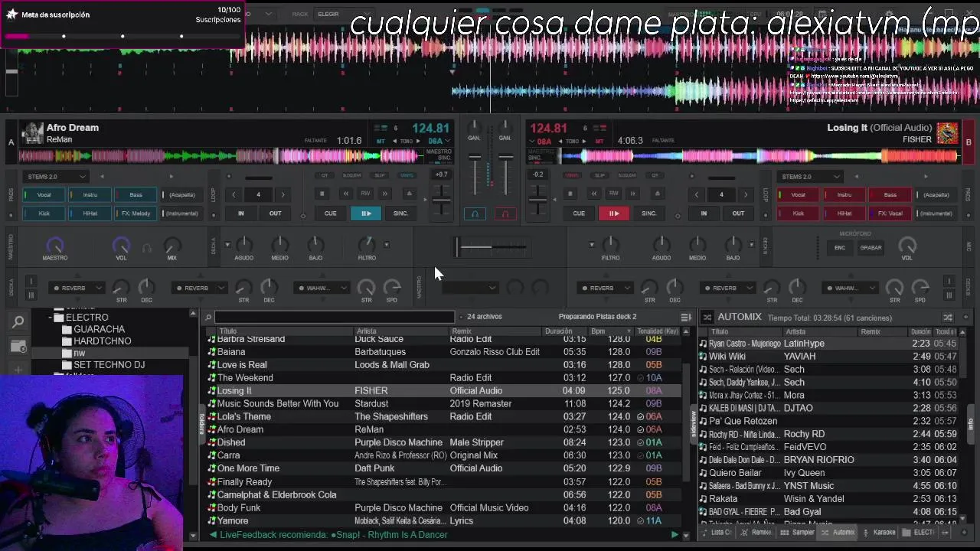Click the red play/pause button on deck B
980x551 pixels.
[x=613, y=214]
